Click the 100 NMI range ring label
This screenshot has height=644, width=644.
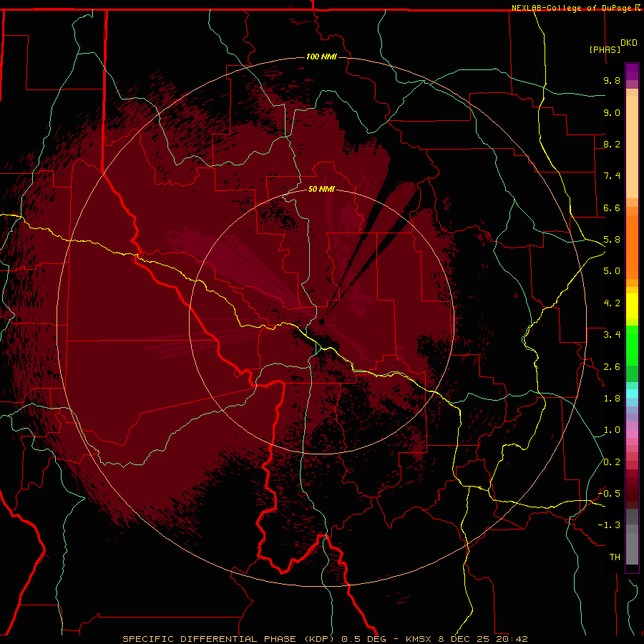[321, 57]
